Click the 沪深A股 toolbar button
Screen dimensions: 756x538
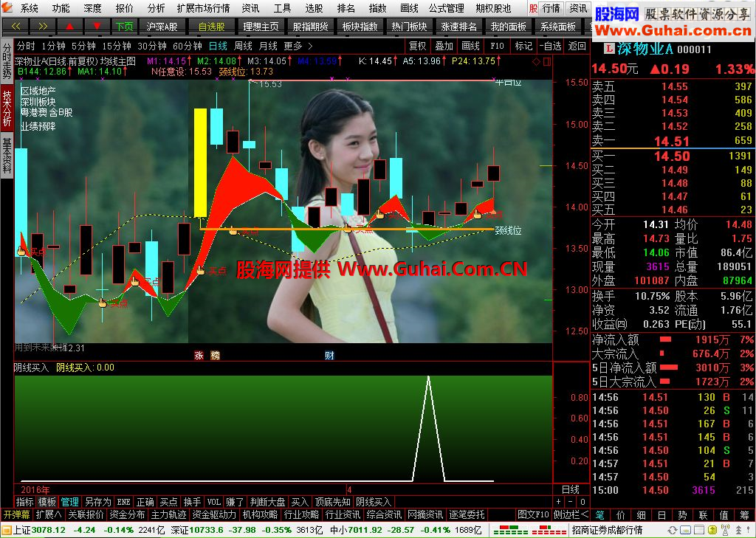pyautogui.click(x=162, y=26)
